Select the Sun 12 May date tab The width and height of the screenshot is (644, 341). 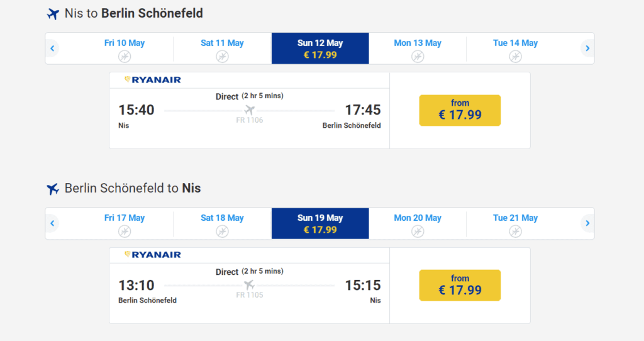coord(320,48)
